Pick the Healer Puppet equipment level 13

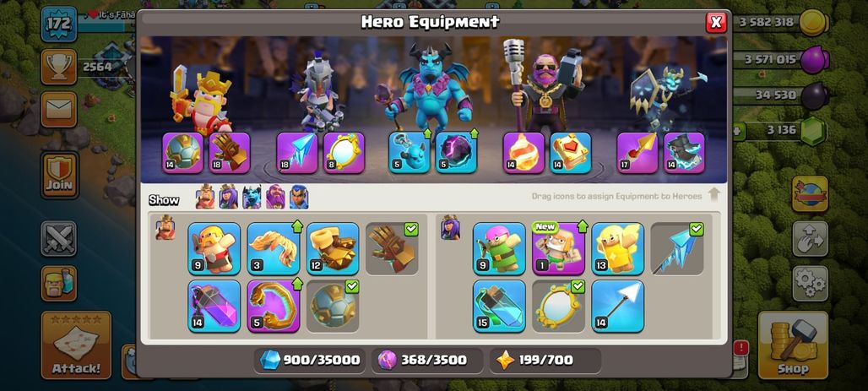tap(618, 248)
